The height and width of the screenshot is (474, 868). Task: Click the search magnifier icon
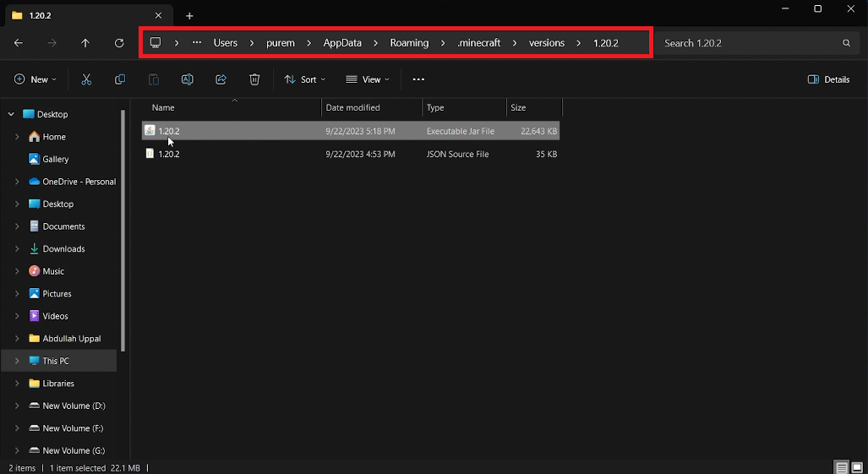846,43
